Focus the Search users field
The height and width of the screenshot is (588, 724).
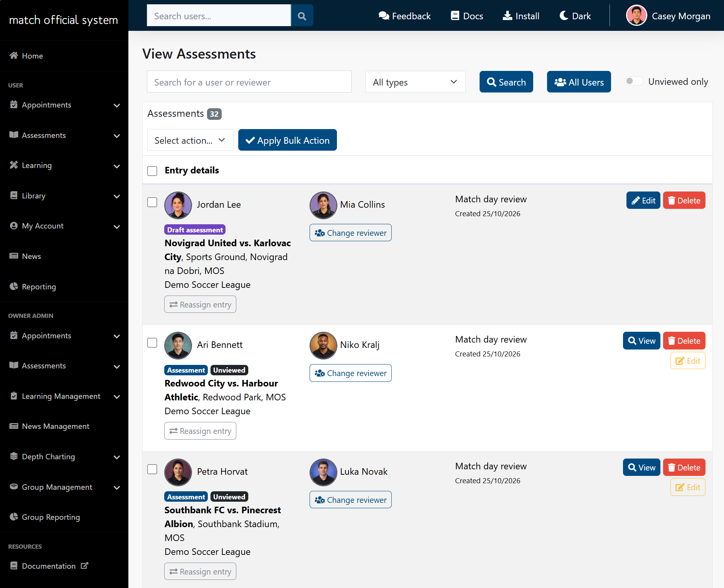tap(219, 16)
